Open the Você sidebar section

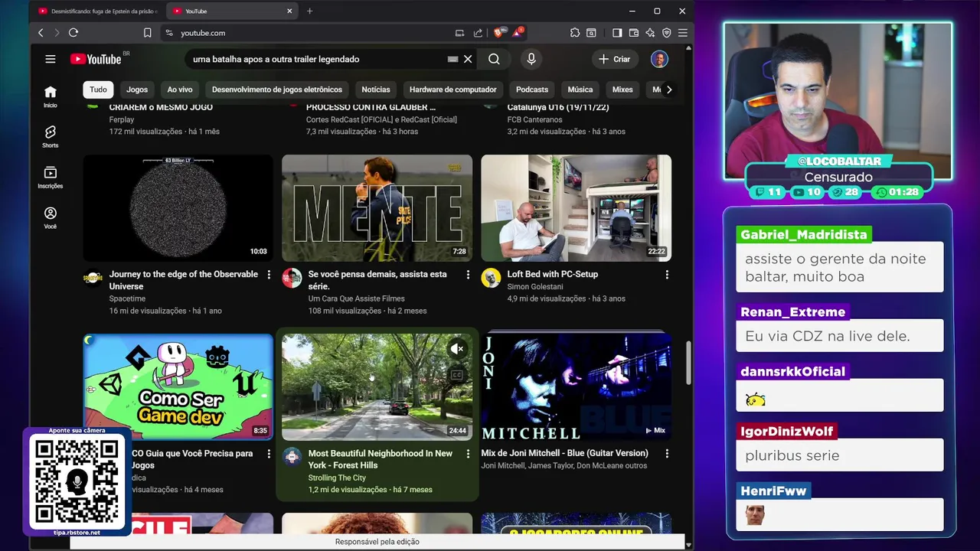point(50,218)
